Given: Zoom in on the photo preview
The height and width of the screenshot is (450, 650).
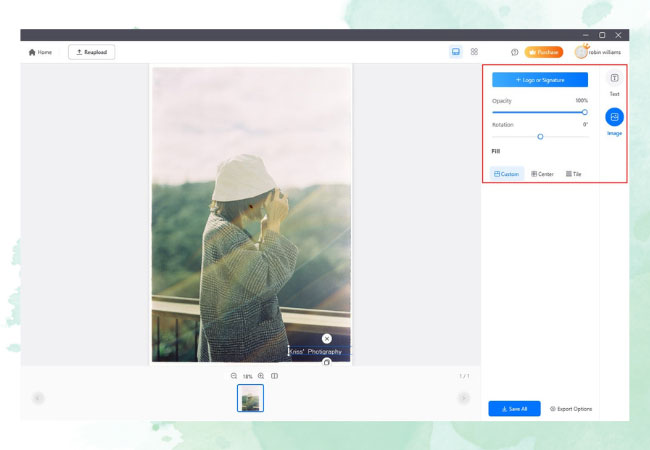Looking at the screenshot, I should pyautogui.click(x=261, y=376).
